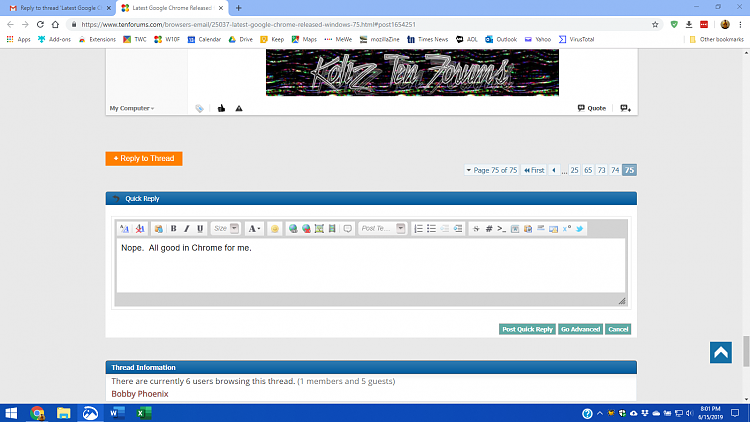Screen dimensions: 750x422
Task: Open thread page 25
Action: [x=574, y=170]
